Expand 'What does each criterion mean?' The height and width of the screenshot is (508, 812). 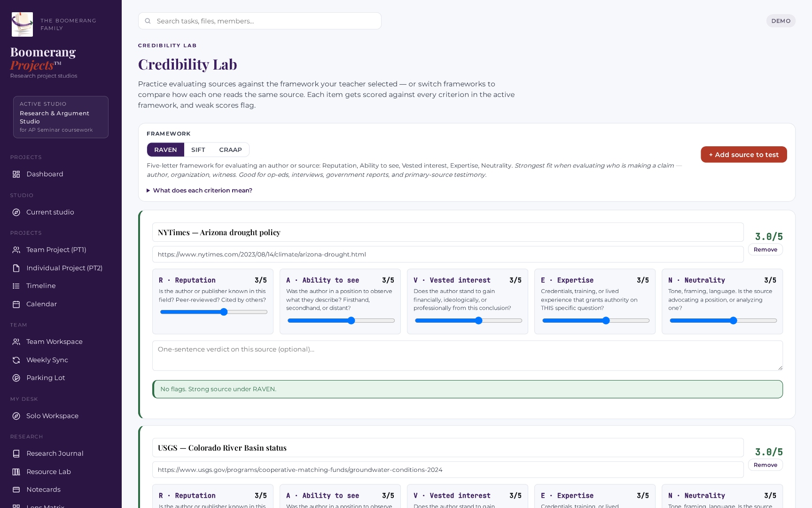coord(199,190)
